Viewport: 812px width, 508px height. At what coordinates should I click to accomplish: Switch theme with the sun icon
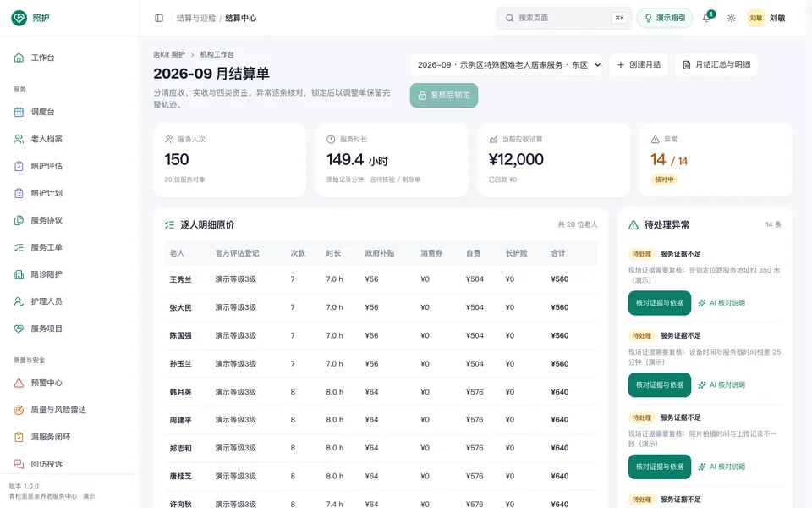point(731,18)
